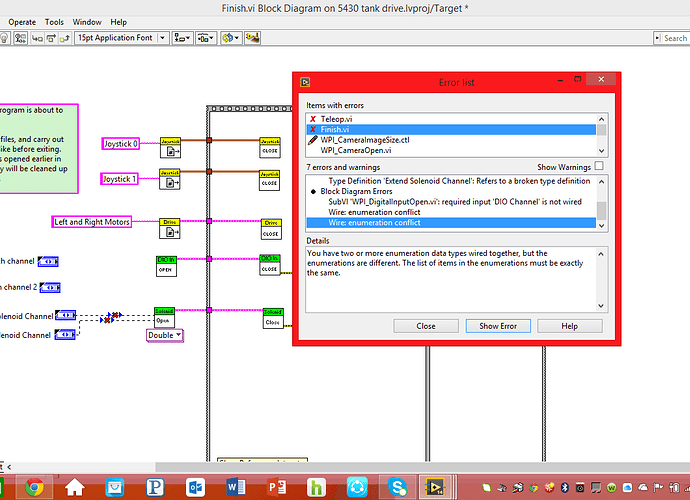
Task: Click the Joystick 0 constant label
Action: coord(121,144)
